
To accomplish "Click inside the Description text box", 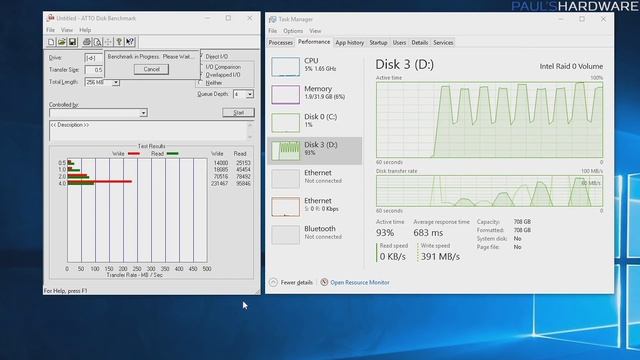I will [149, 131].
